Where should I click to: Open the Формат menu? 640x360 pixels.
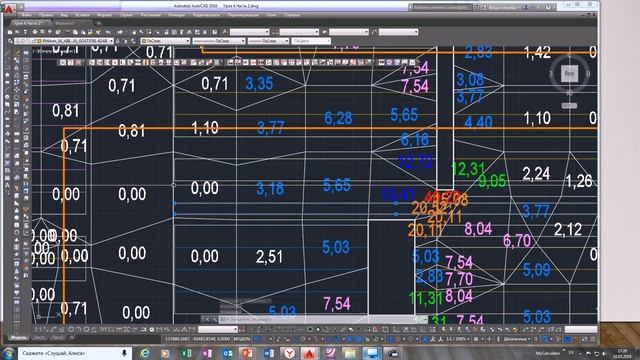(104, 15)
